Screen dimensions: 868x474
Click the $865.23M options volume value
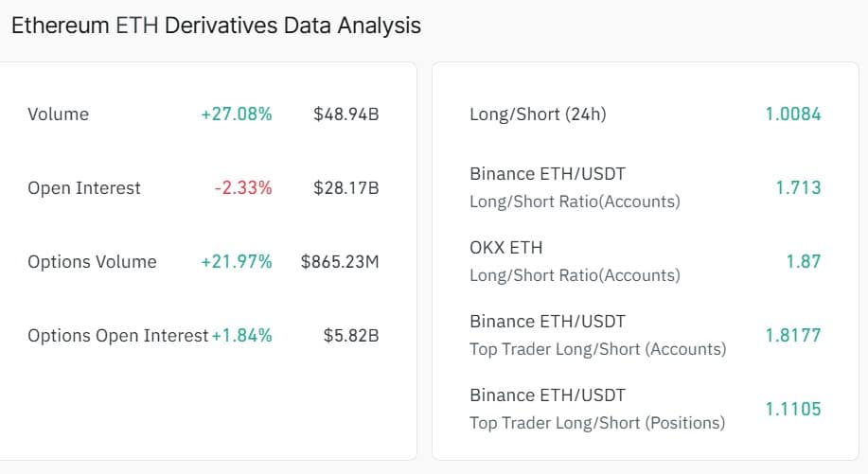339,262
